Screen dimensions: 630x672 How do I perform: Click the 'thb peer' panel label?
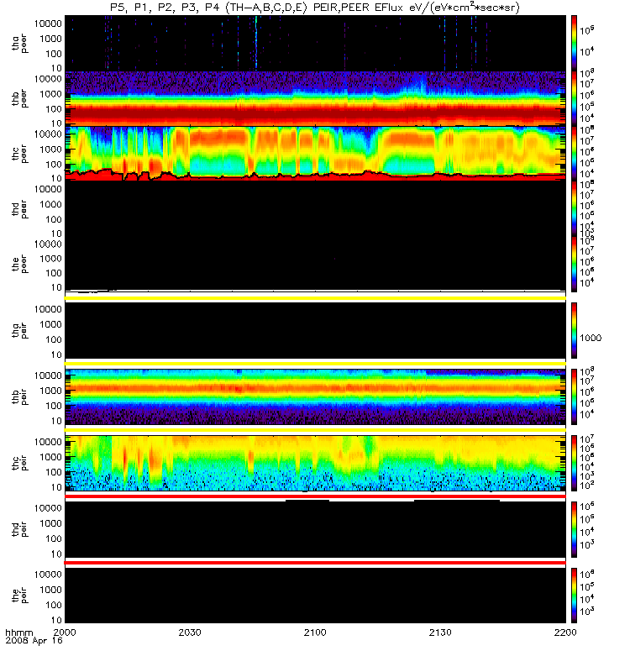19,98
